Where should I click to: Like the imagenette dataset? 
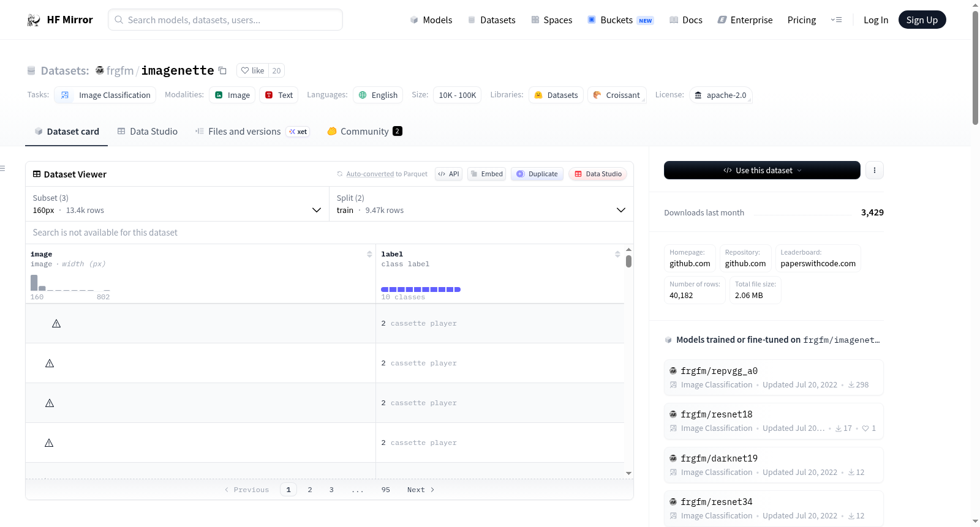pyautogui.click(x=252, y=70)
